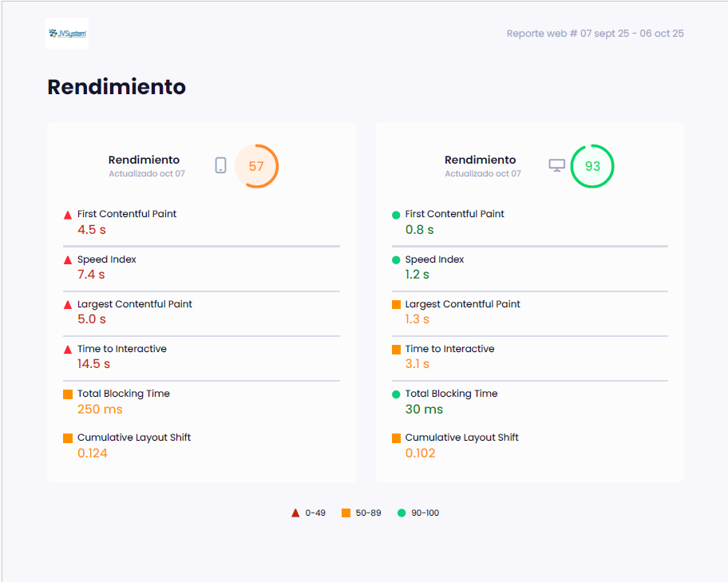
Task: Click the mobile phone device icon
Action: [221, 165]
